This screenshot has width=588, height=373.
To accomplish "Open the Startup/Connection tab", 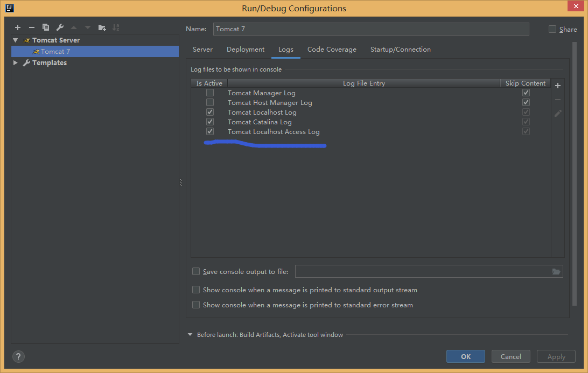I will pyautogui.click(x=401, y=50).
